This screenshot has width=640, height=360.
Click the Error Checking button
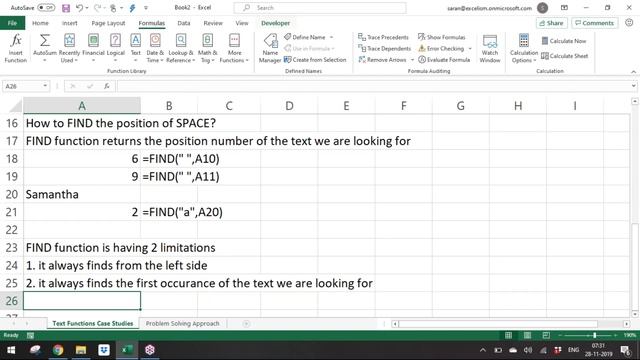tap(441, 49)
